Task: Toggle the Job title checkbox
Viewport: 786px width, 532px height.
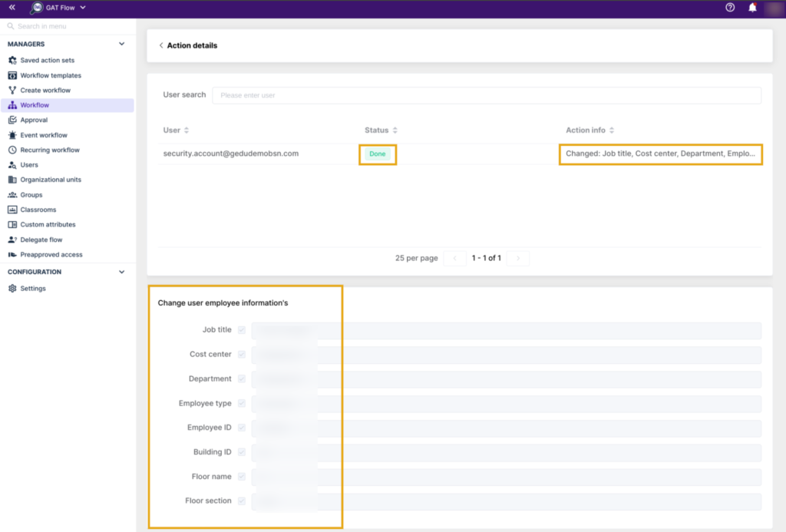Action: point(242,329)
